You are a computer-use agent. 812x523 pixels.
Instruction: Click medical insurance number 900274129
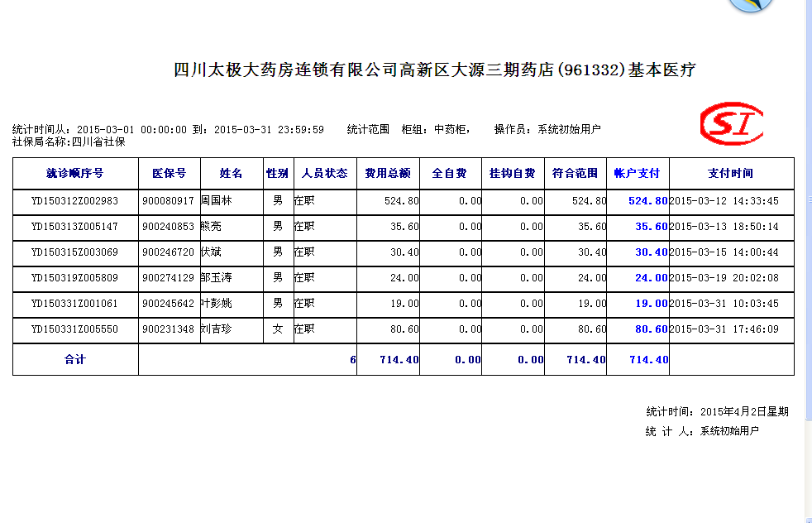point(169,278)
